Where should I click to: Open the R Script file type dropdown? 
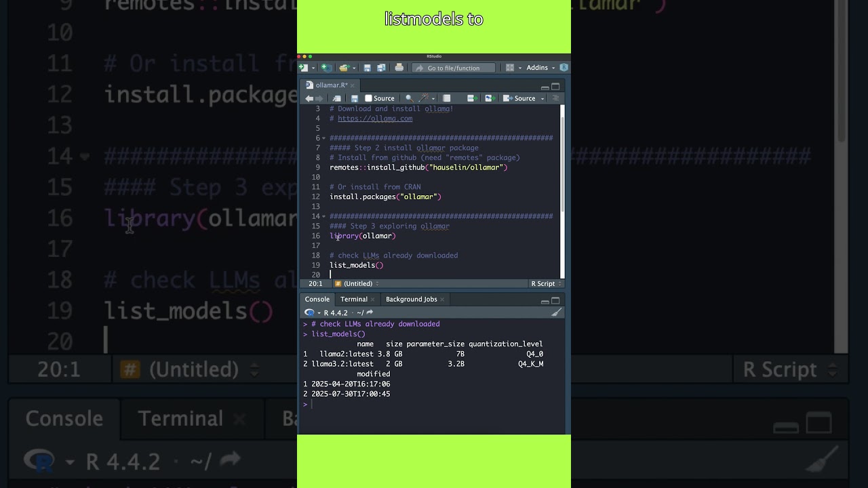click(546, 284)
